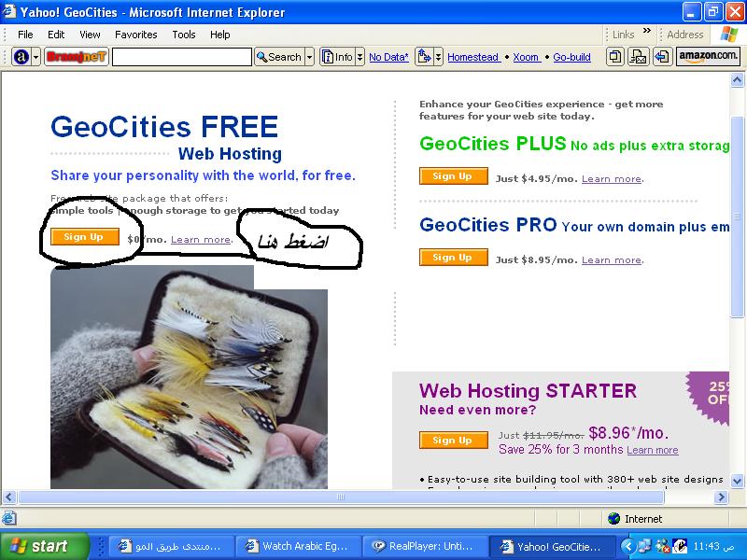Click the round 'a' toolbar logo icon
The height and width of the screenshot is (560, 747).
coord(21,57)
